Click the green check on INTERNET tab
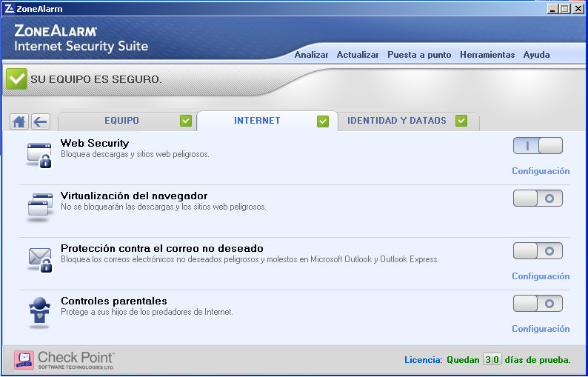588x377 pixels. pyautogui.click(x=323, y=121)
